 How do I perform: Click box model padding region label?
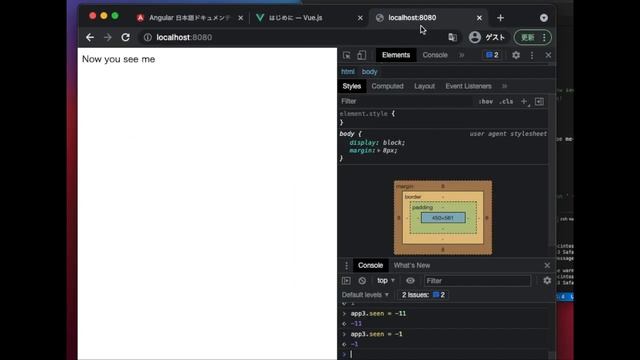coord(422,207)
